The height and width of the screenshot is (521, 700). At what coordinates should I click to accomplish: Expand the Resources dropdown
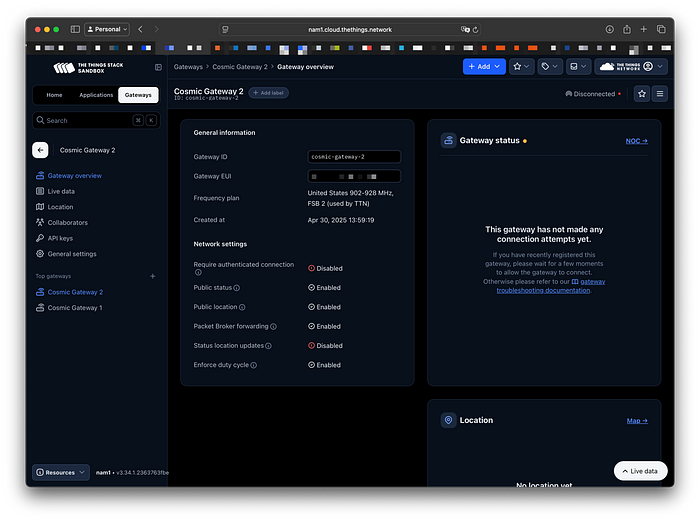coord(61,472)
